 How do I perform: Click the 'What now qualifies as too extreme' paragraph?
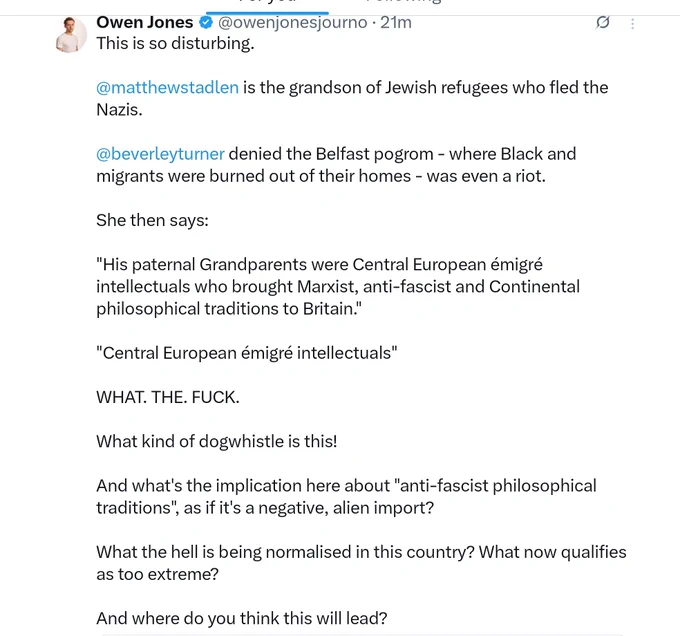pyautogui.click(x=361, y=563)
